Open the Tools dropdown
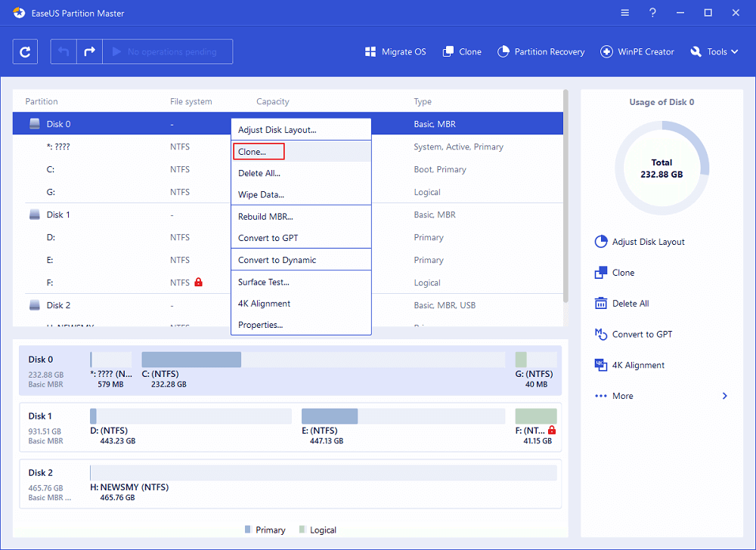 (x=713, y=51)
